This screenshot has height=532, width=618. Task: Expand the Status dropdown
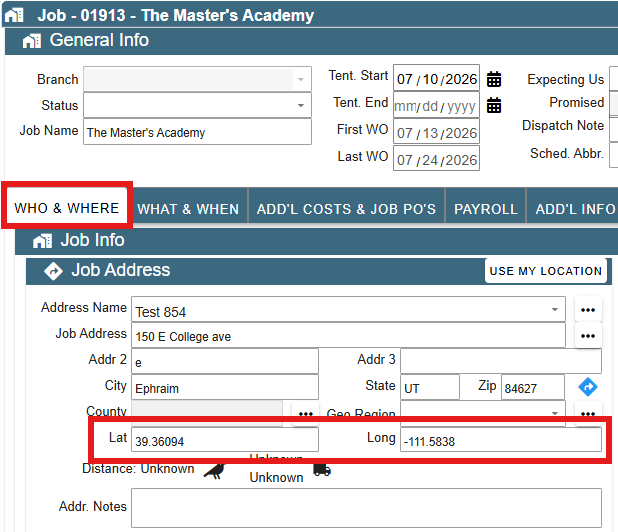197,105
